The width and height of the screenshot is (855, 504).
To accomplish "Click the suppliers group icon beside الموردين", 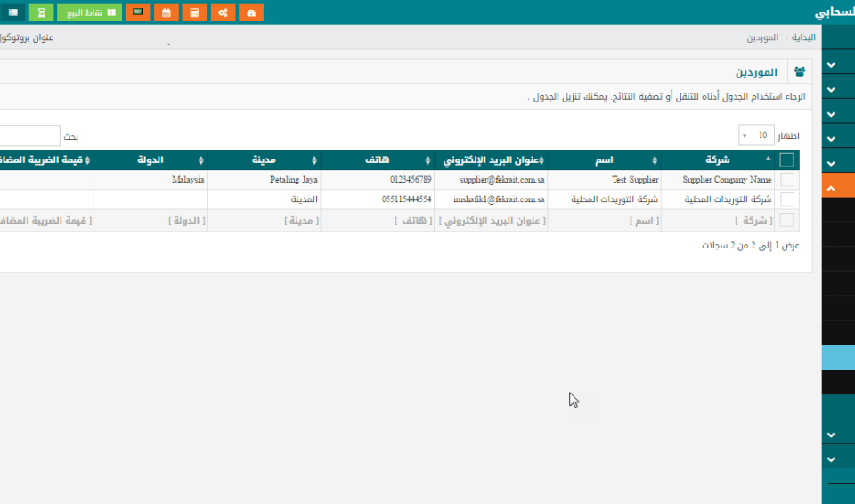I will [799, 71].
